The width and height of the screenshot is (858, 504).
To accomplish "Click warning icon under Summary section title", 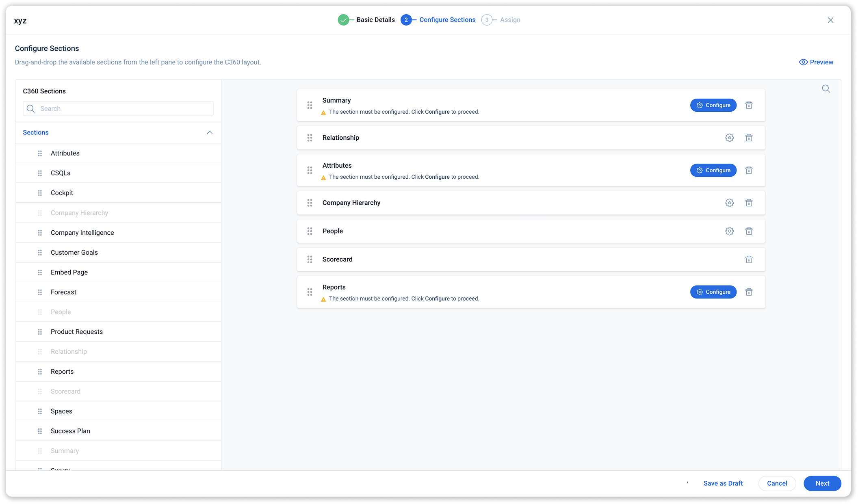I will [323, 112].
